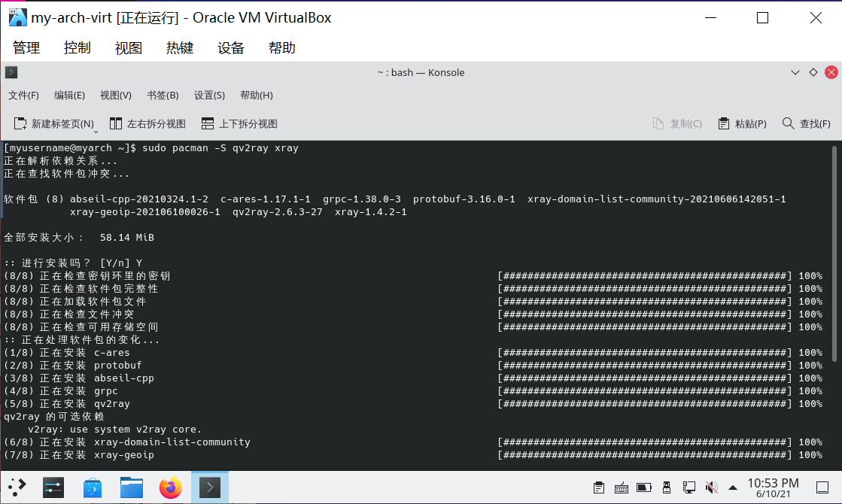Launch Discover software center
The image size is (842, 504).
93,487
